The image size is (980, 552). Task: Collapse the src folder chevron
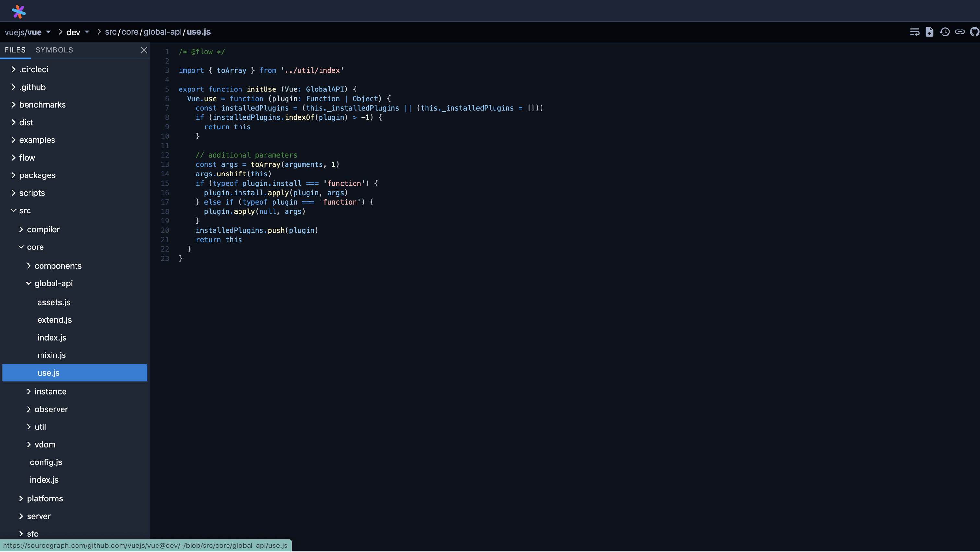(x=14, y=210)
